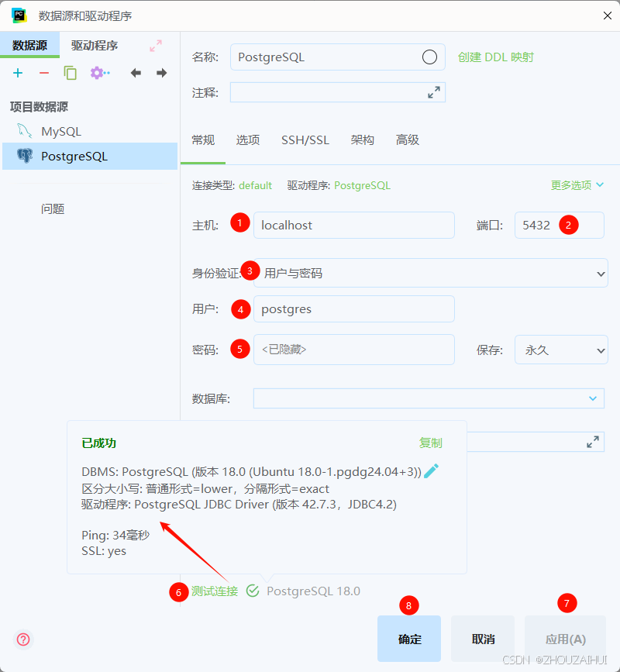620x672 pixels.
Task: Go back with the left arrow icon
Action: click(136, 73)
